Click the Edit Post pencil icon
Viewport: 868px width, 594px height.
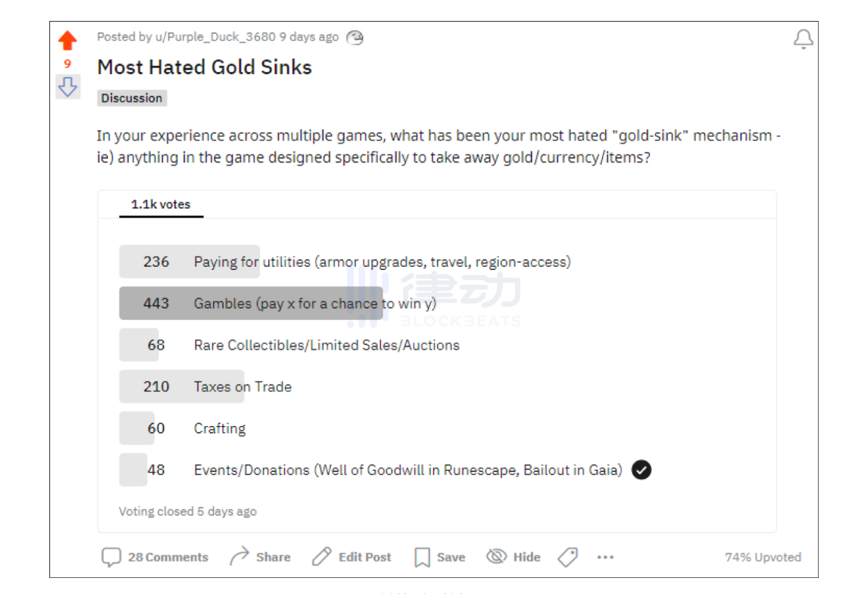(321, 557)
